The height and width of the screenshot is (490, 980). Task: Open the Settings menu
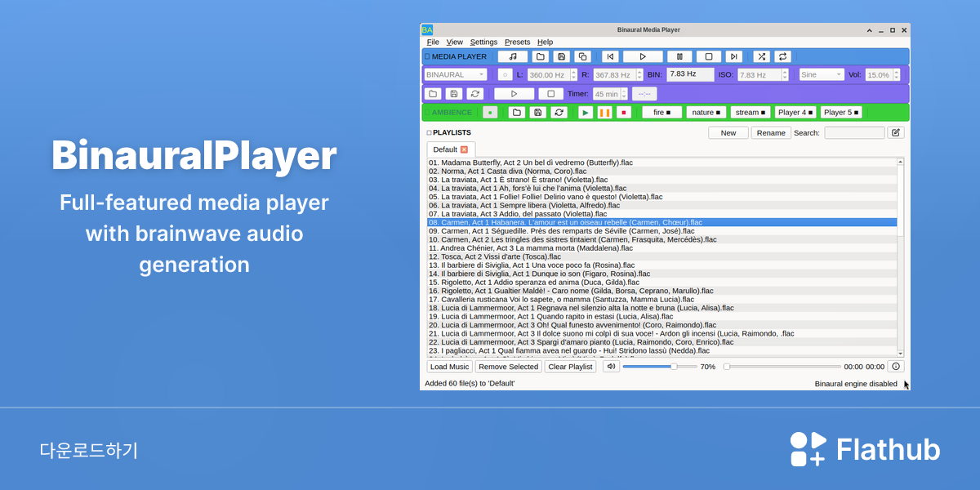click(x=483, y=42)
